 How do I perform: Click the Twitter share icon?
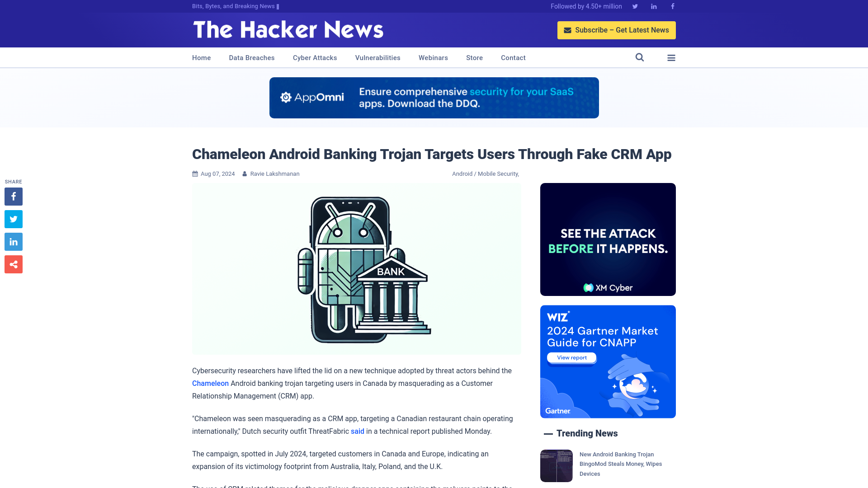coord(13,219)
